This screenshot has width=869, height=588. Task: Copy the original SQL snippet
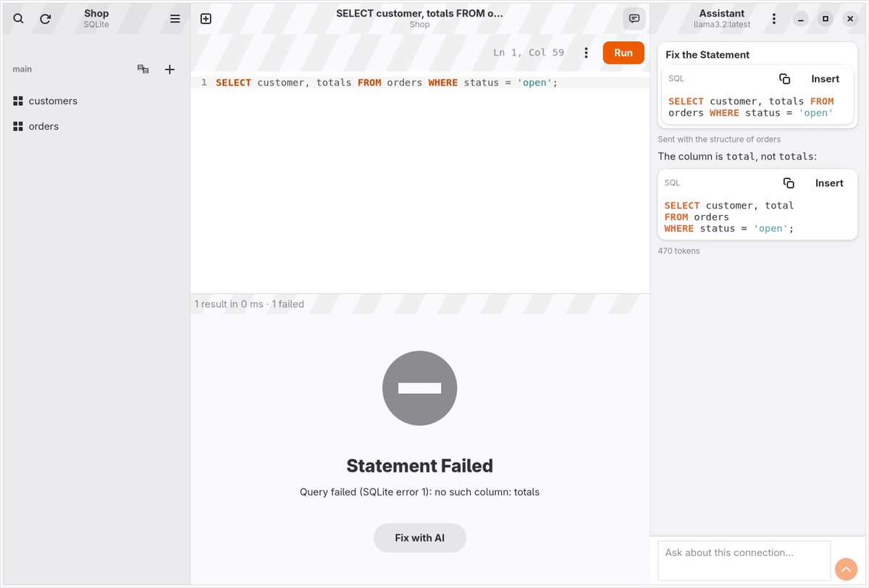coord(784,79)
